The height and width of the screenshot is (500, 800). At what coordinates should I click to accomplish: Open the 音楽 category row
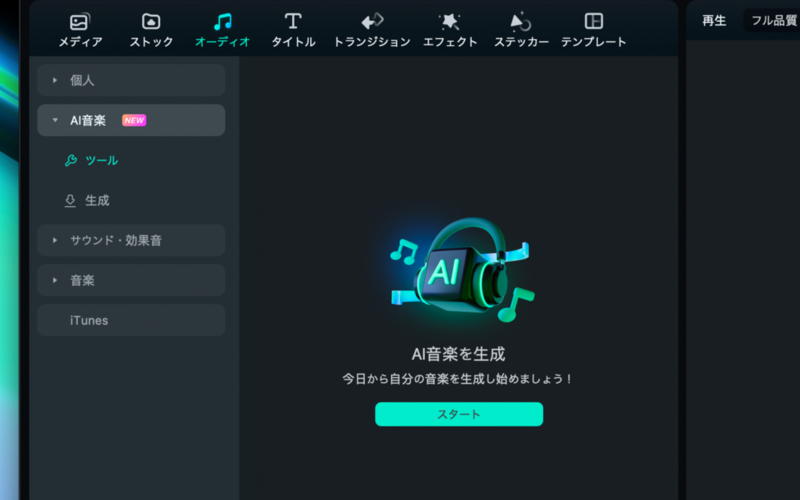coord(131,280)
